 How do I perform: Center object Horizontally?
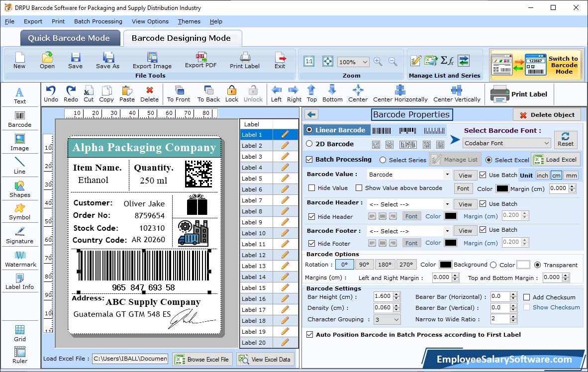pyautogui.click(x=400, y=94)
